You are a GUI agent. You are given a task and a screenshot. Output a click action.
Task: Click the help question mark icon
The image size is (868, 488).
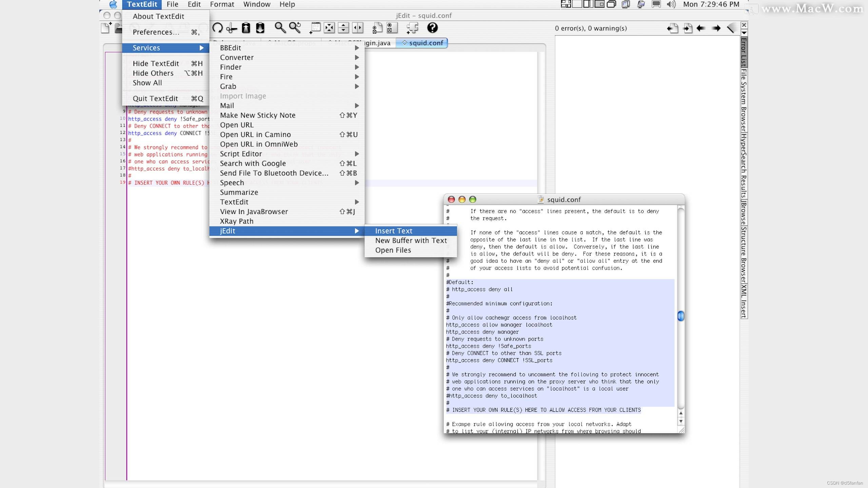[x=432, y=28]
